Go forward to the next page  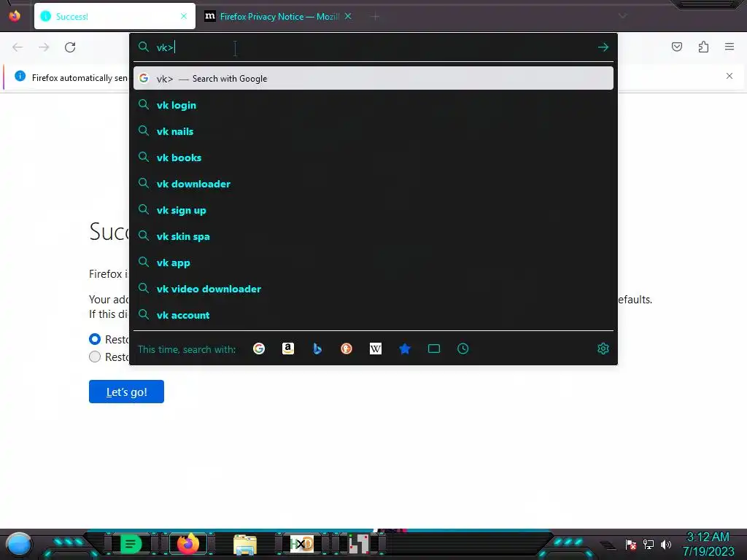[x=44, y=47]
